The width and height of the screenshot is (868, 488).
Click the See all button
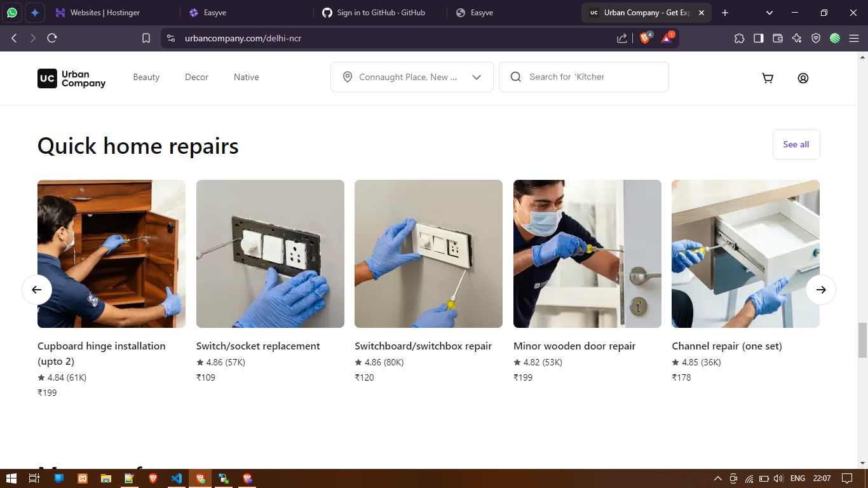[796, 144]
